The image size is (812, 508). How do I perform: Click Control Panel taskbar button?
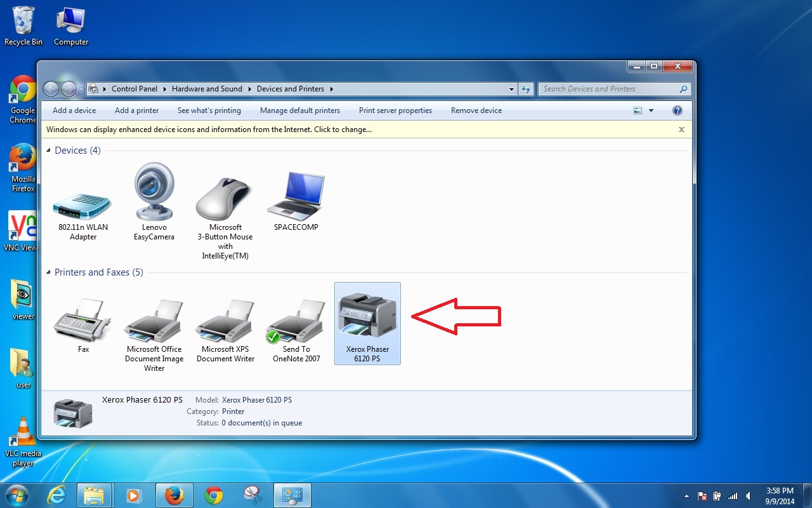click(x=292, y=495)
